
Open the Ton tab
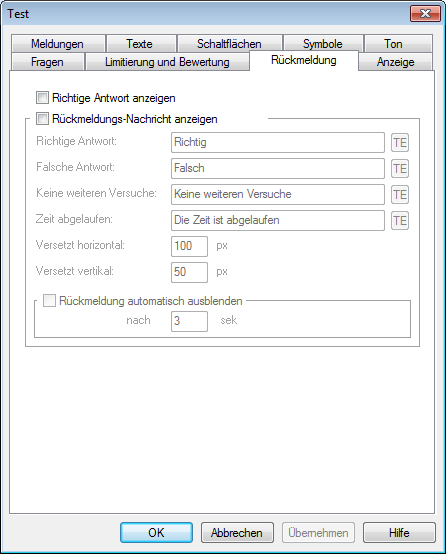(398, 44)
